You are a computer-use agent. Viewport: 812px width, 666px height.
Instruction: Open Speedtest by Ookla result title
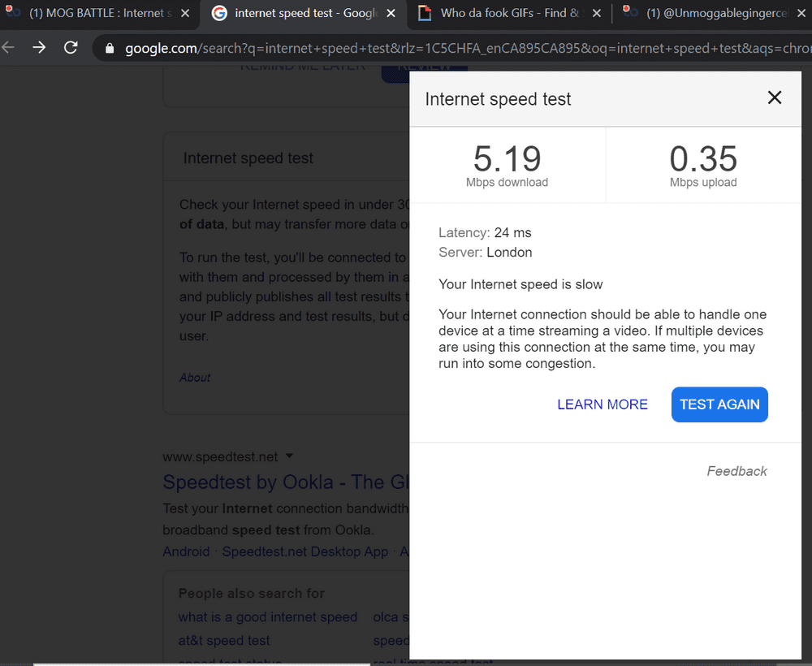(286, 482)
